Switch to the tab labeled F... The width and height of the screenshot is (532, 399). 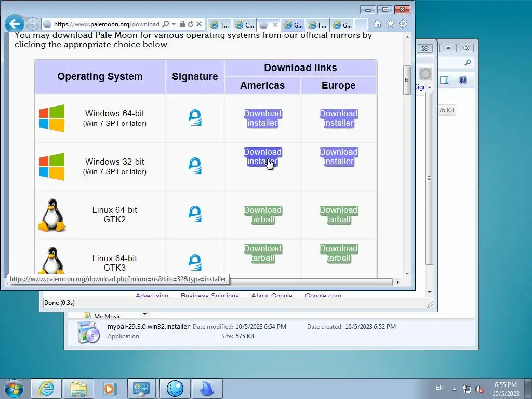coord(317,25)
